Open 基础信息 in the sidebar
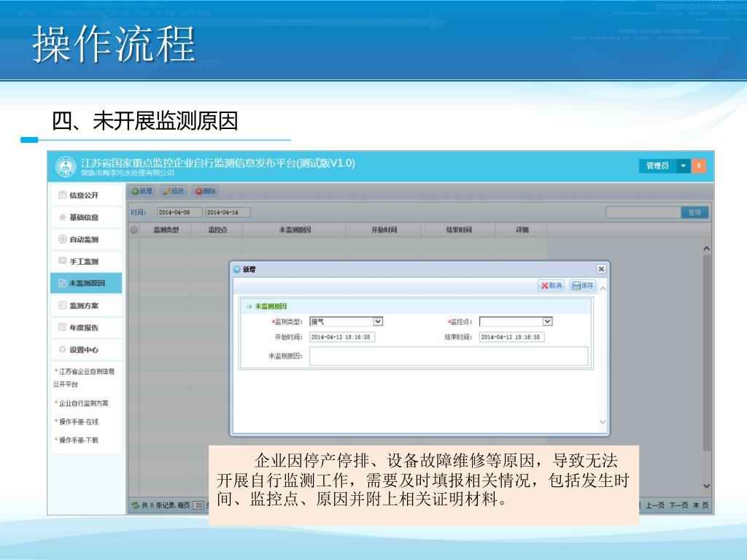The height and width of the screenshot is (560, 747). 86,217
